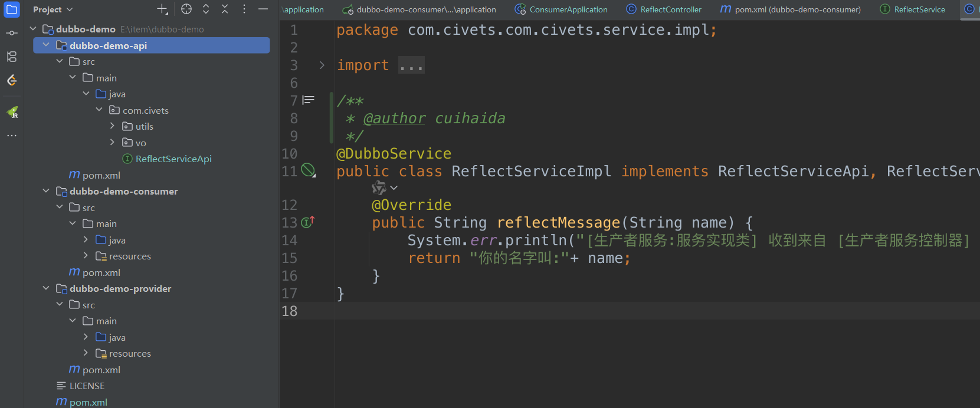
Task: Open the JRebel leaf icon in sidebar
Action: 12,112
